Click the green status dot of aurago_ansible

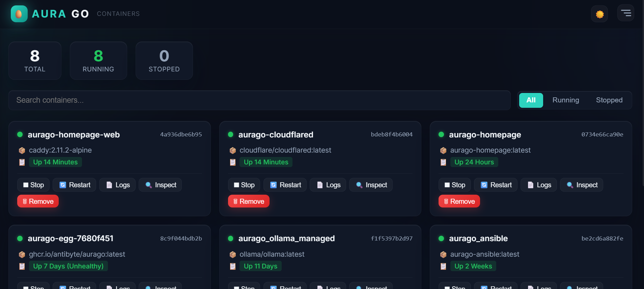pyautogui.click(x=441, y=238)
